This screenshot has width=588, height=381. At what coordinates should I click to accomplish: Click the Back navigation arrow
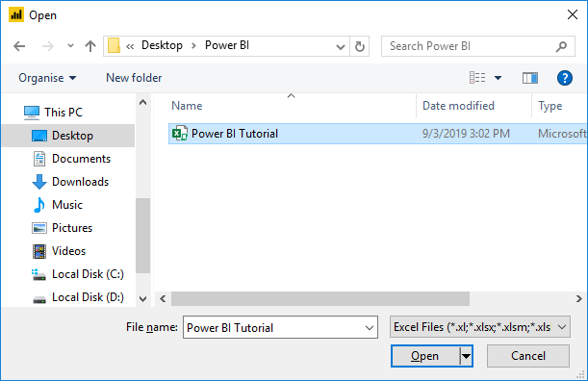(x=19, y=46)
